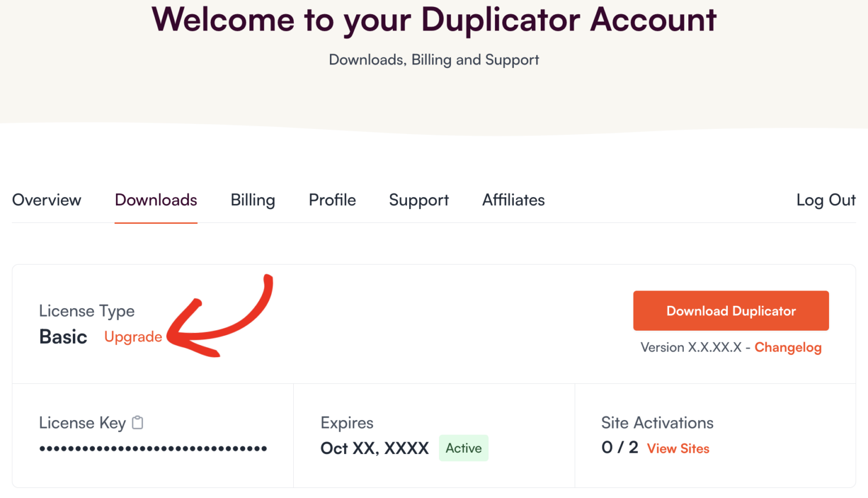Click the Download Duplicator button
This screenshot has height=498, width=868.
pyautogui.click(x=730, y=310)
